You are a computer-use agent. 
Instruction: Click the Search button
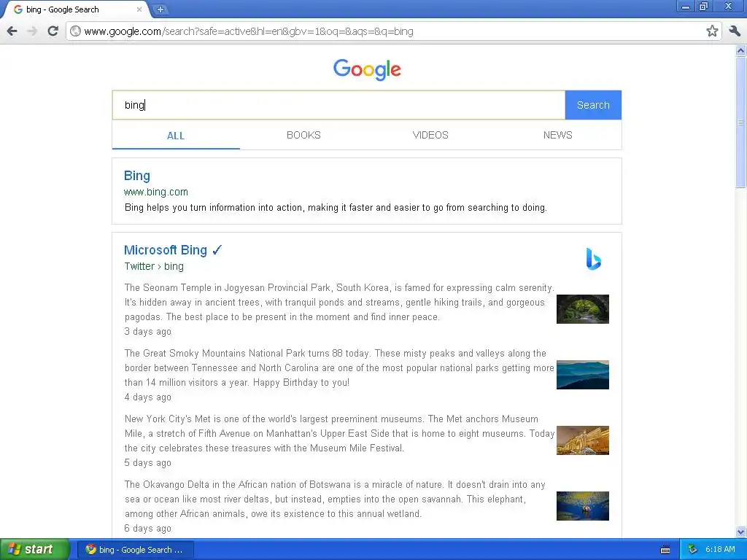(x=593, y=105)
